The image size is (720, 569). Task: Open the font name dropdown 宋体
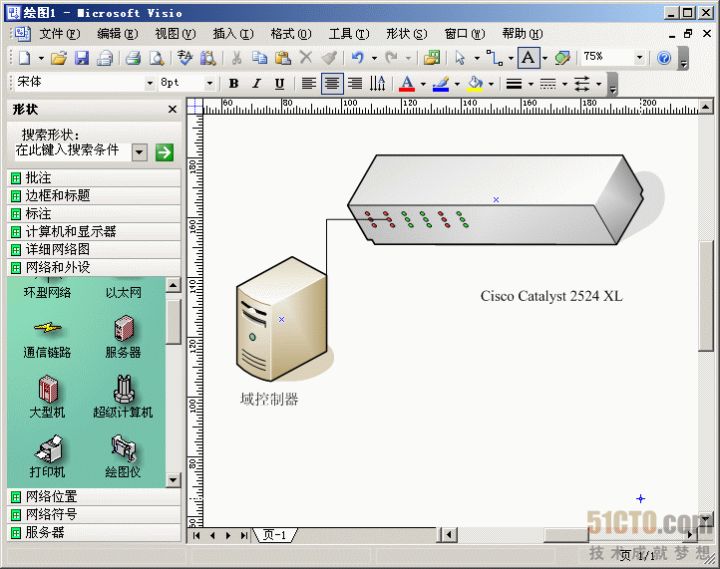(150, 84)
